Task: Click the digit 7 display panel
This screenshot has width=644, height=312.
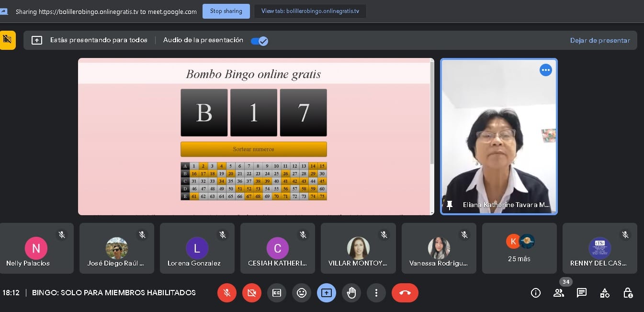Action: pyautogui.click(x=304, y=113)
